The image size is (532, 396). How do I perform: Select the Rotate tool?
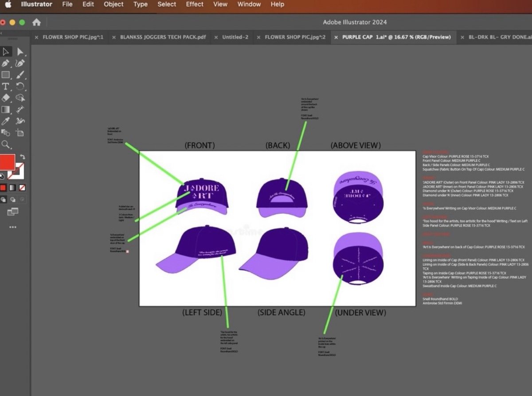click(20, 86)
